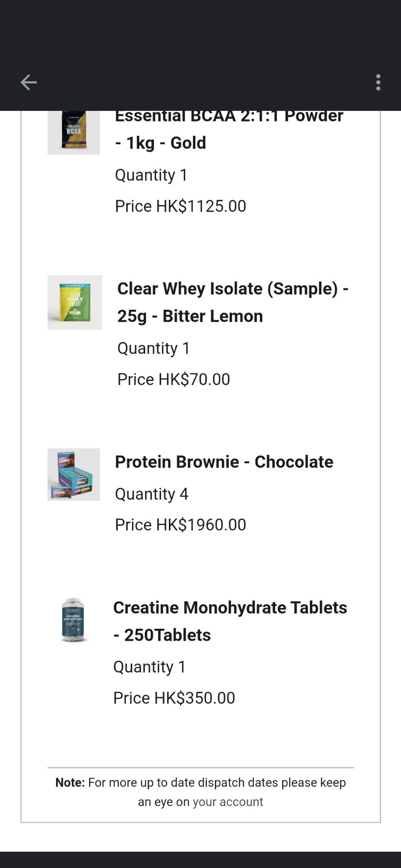Image resolution: width=401 pixels, height=868 pixels.
Task: Open the Essential BCAA 2:1:1 Powder title
Action: 229,130
